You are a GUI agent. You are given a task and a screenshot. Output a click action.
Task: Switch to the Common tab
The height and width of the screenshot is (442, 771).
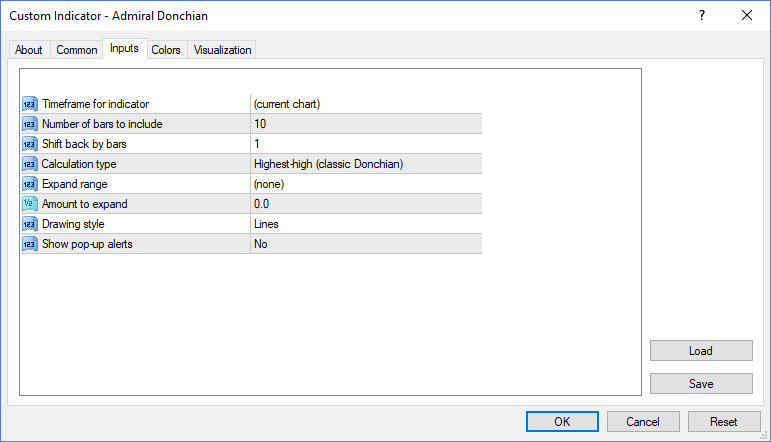tap(77, 50)
